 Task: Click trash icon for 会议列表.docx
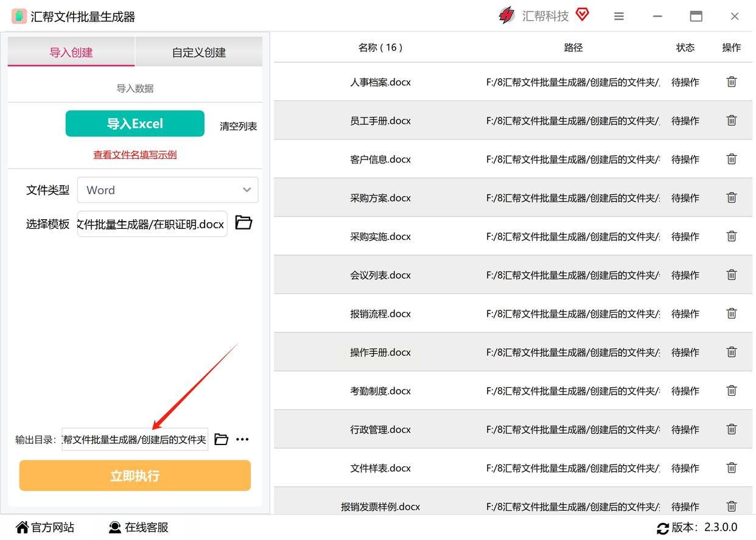click(732, 275)
